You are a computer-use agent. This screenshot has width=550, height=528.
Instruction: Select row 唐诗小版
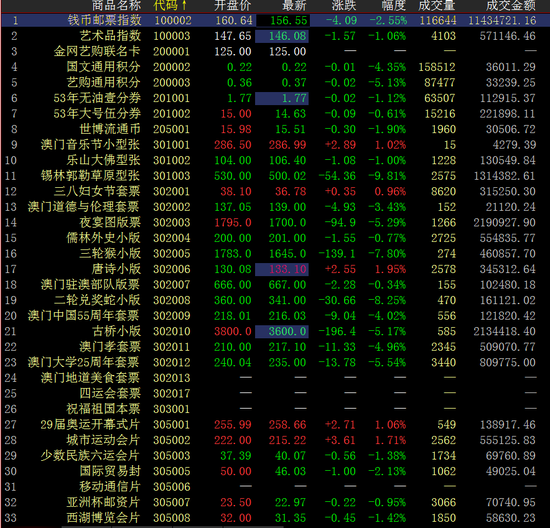[275, 269]
